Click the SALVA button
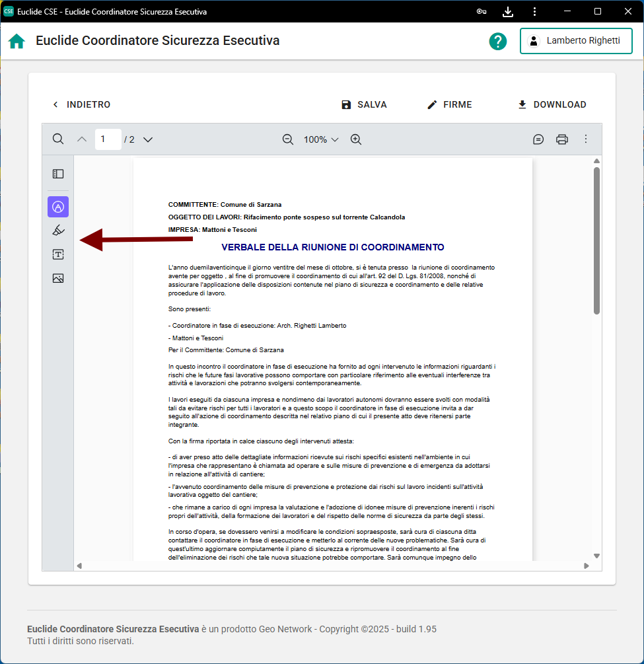 click(x=364, y=104)
